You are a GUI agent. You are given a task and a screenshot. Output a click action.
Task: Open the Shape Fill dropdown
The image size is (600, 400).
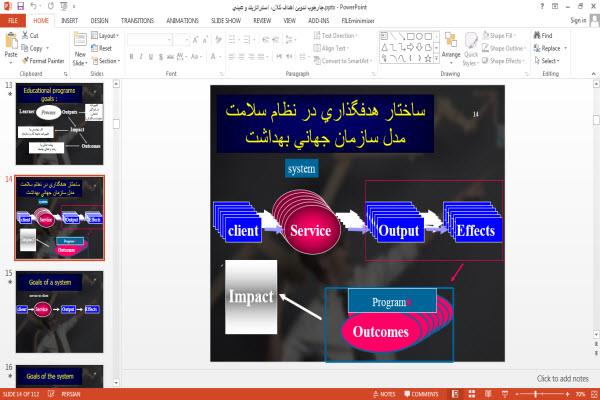point(499,36)
